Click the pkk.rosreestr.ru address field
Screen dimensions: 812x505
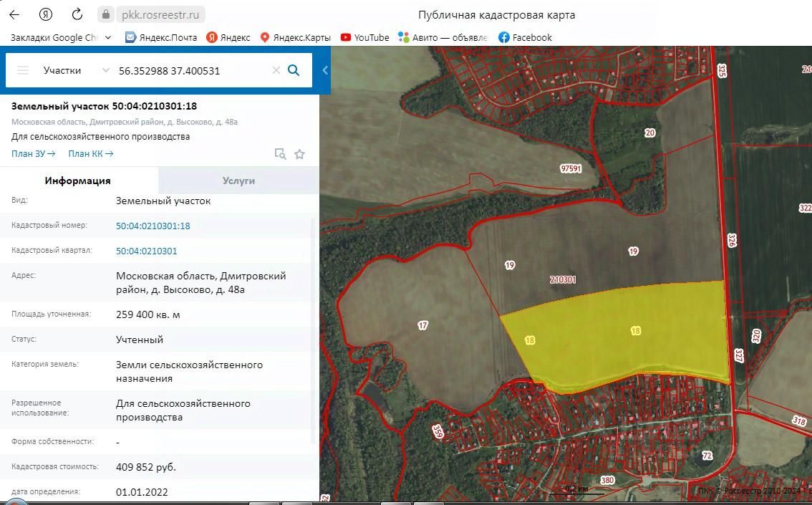(x=160, y=15)
